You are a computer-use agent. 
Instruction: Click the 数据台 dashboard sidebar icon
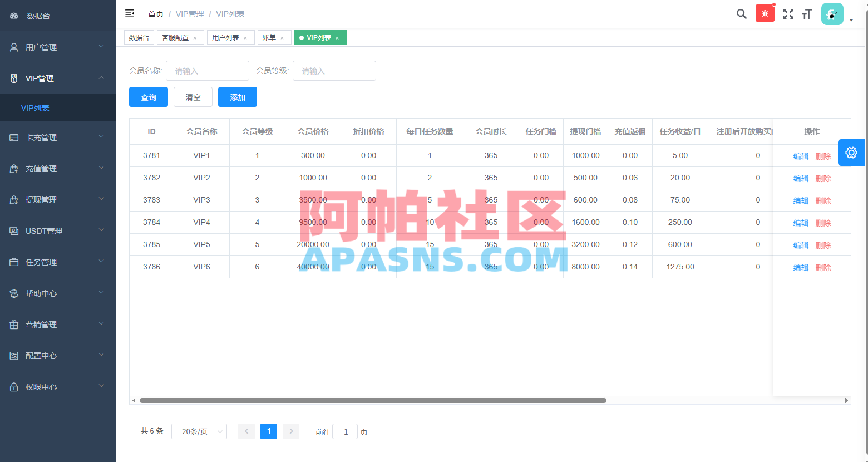coord(14,16)
